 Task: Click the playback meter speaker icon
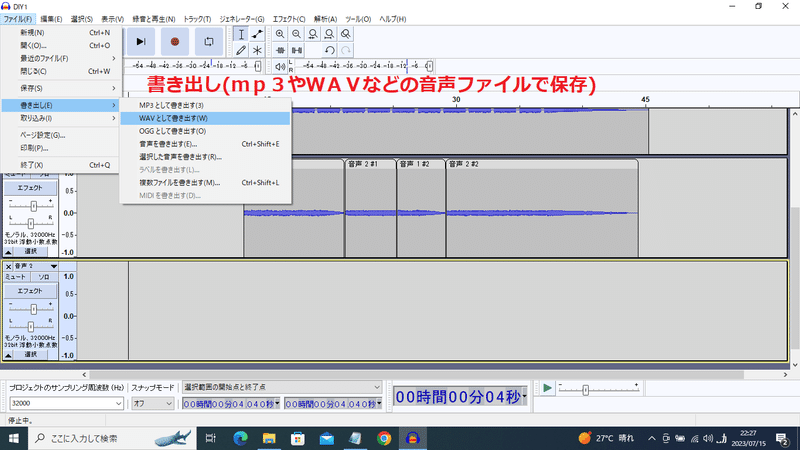[280, 66]
